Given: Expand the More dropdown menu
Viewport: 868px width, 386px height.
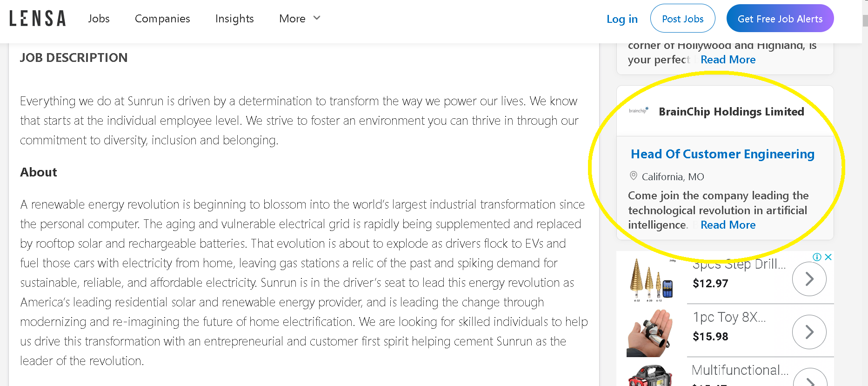Looking at the screenshot, I should (x=300, y=19).
